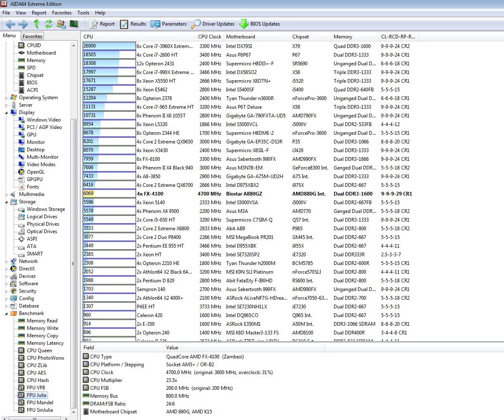Image resolution: width=504 pixels, height=420 pixels.
Task: Click the Forward arrow toolbar icon
Action: pos(23,24)
